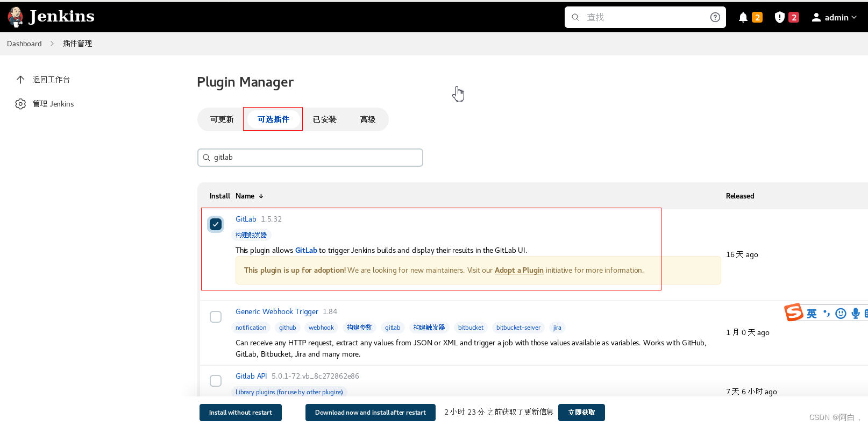
Task: Click the punctuation icon in IME bar
Action: 826,313
